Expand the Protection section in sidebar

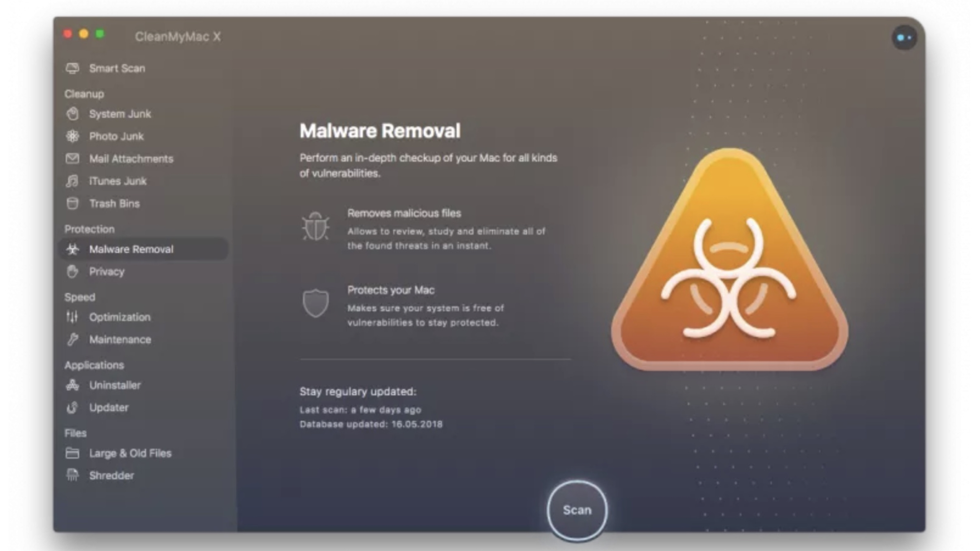(89, 229)
